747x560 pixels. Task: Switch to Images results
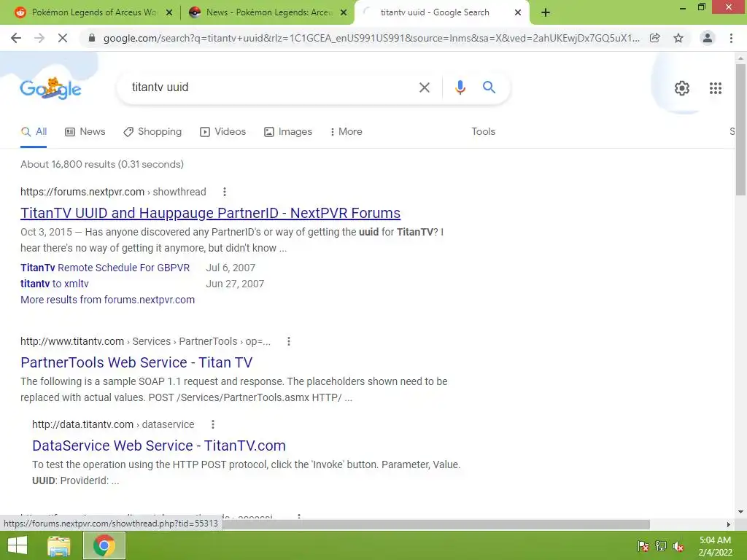(287, 132)
